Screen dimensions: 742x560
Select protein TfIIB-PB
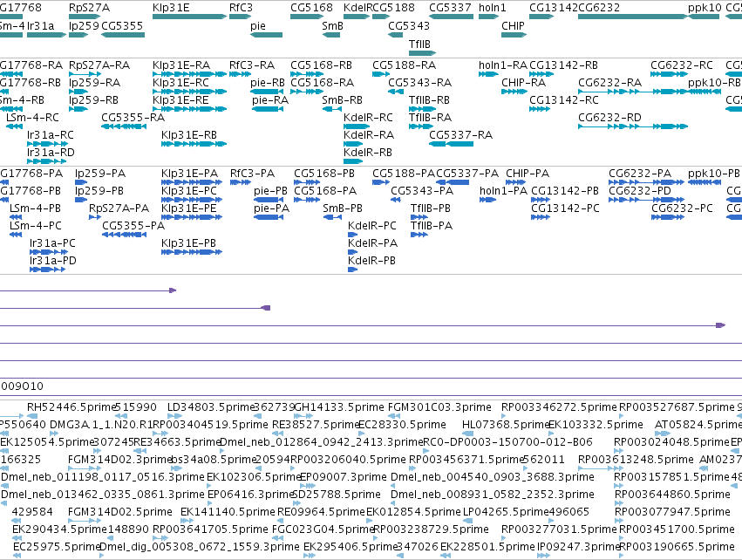[419, 217]
